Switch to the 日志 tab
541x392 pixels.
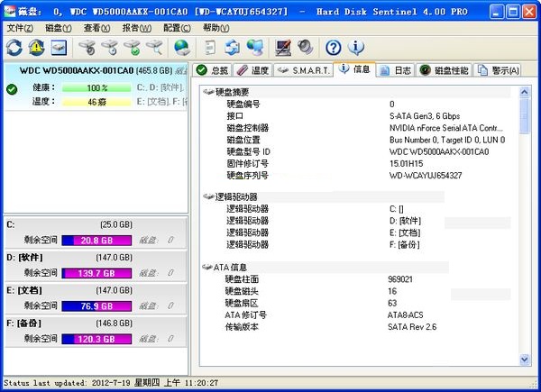[396, 70]
